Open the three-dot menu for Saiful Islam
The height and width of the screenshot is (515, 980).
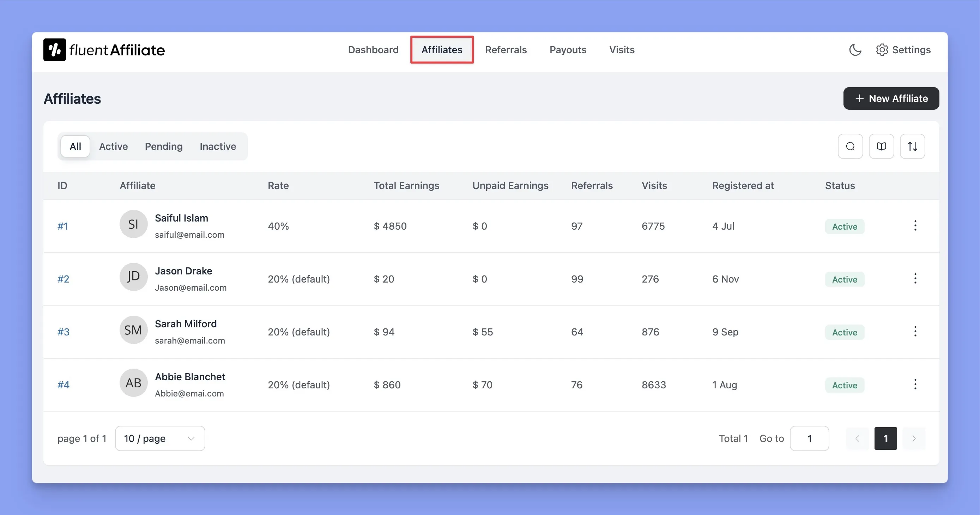915,225
